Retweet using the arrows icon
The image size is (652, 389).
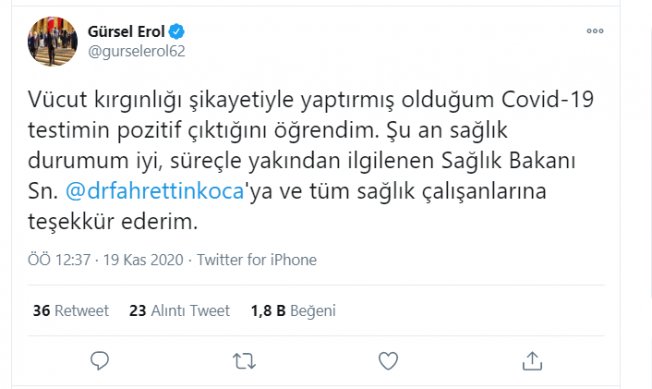coord(244,361)
